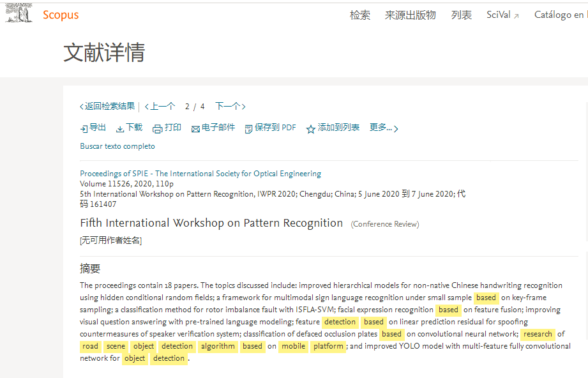The height and width of the screenshot is (378, 588).
Task: Open the 检索 search menu item
Action: click(x=360, y=15)
